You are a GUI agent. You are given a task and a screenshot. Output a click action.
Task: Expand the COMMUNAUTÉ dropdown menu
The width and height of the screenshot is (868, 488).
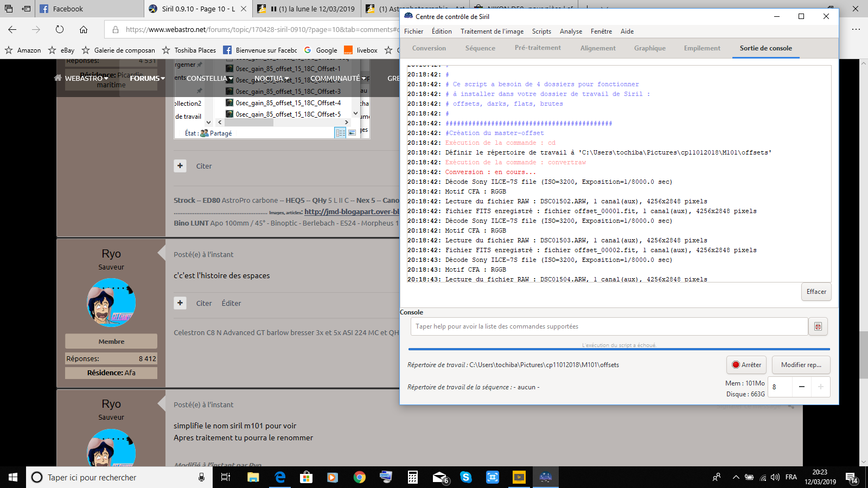[x=338, y=78]
